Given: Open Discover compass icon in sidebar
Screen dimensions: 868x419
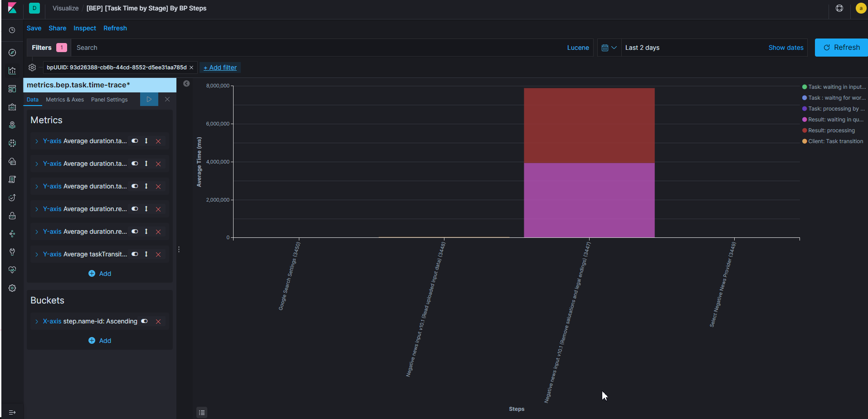Looking at the screenshot, I should click(12, 53).
